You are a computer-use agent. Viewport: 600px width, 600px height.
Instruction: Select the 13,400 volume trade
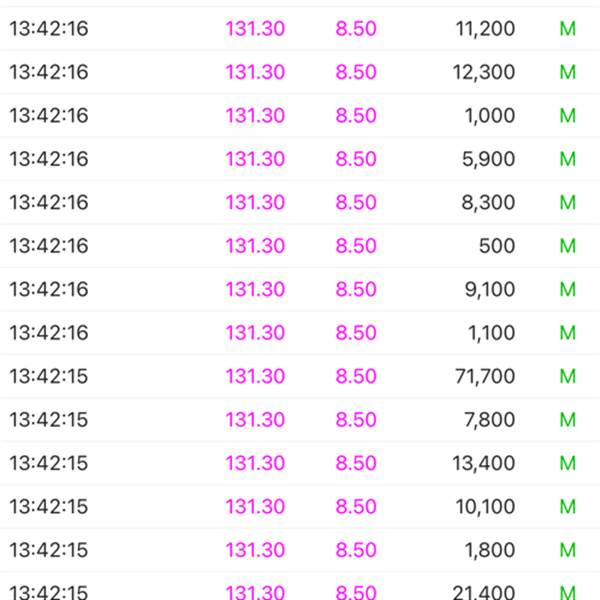[484, 464]
